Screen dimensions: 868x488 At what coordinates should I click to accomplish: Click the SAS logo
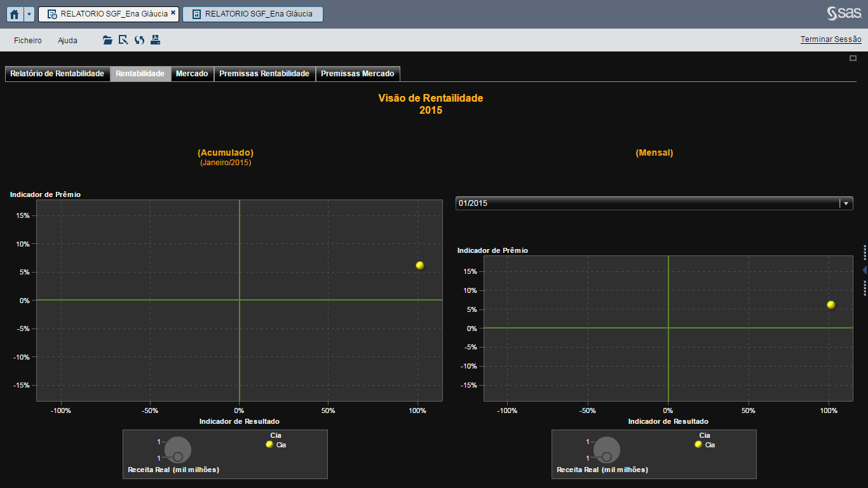[844, 13]
